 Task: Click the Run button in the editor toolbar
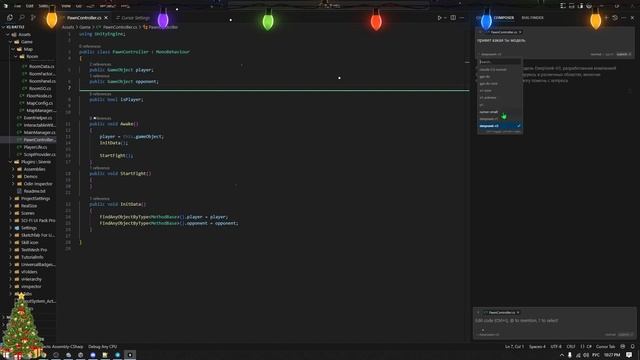pyautogui.click(x=440, y=18)
